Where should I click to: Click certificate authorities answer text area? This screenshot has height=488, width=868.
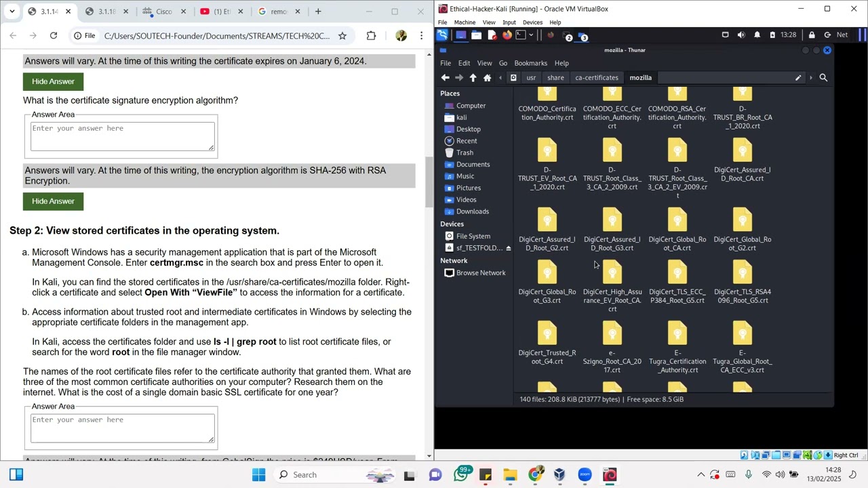click(x=122, y=428)
